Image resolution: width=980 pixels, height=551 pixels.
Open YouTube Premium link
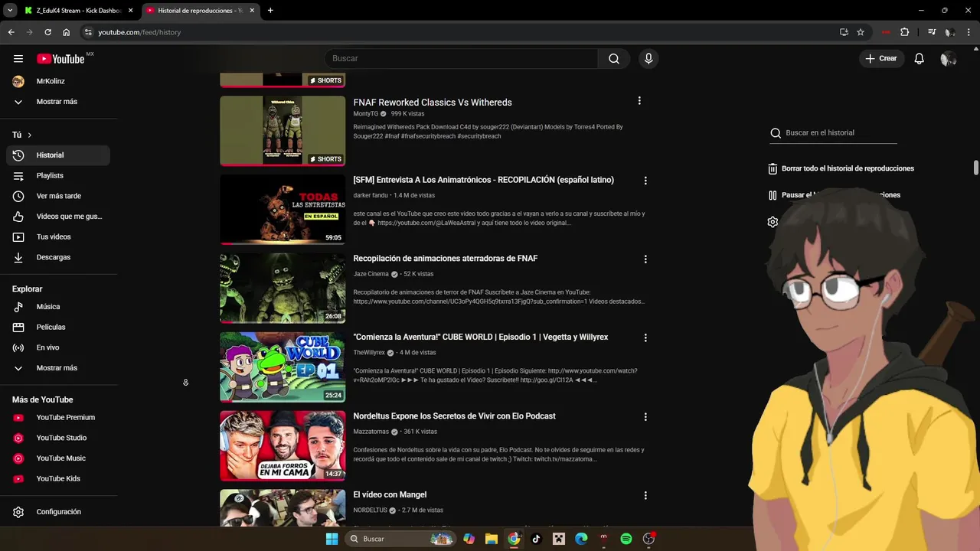pyautogui.click(x=58, y=418)
